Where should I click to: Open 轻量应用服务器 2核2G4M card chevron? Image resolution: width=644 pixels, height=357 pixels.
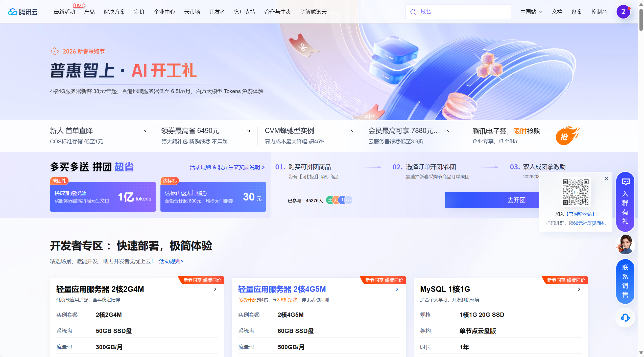pyautogui.click(x=215, y=289)
